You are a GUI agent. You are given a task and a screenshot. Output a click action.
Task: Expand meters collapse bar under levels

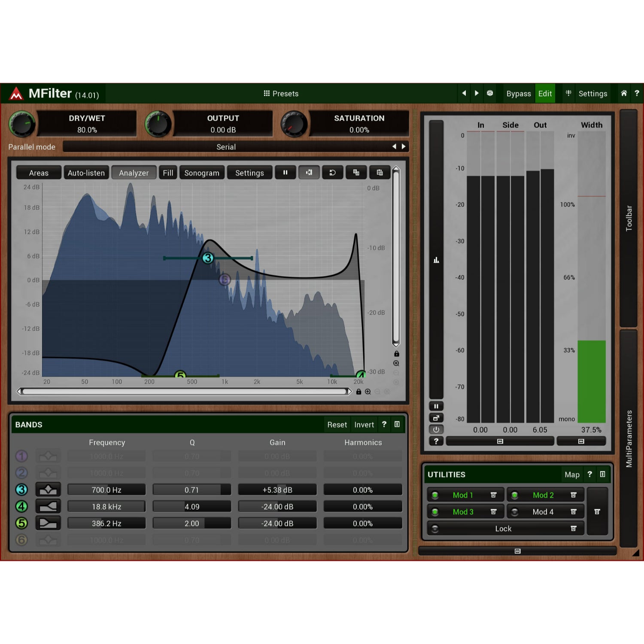pos(500,441)
